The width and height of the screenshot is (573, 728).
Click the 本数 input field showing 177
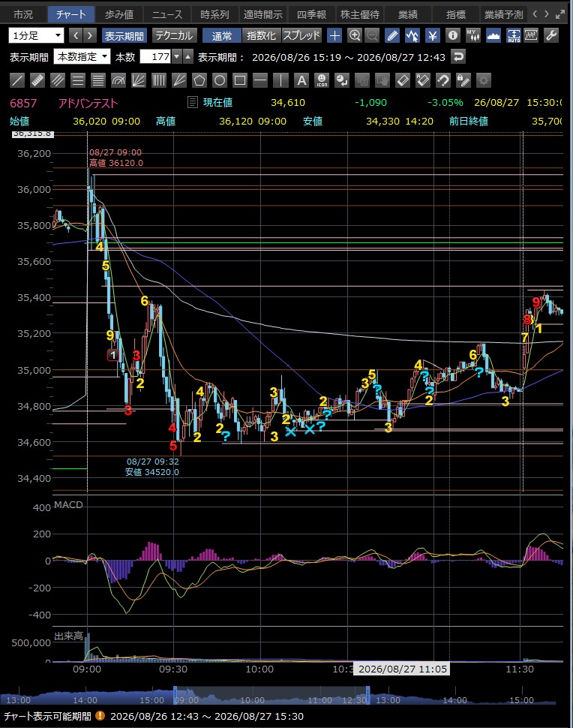(x=156, y=56)
